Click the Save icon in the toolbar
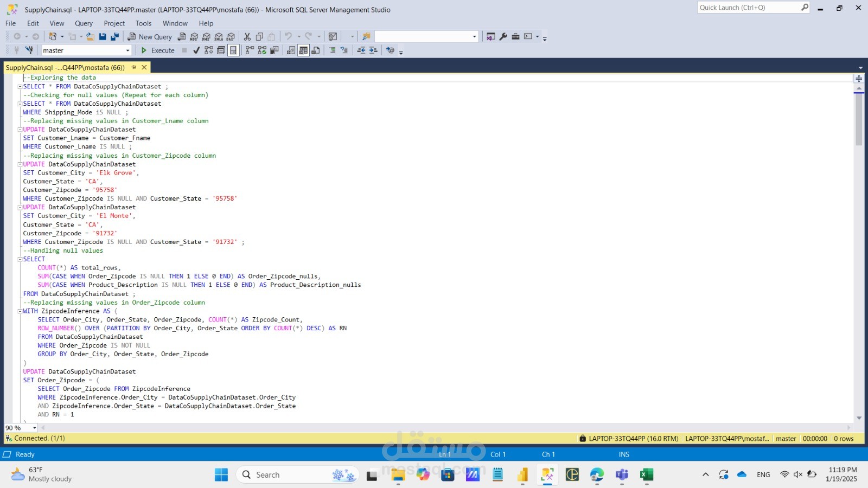Screen dimensions: 868x488 103,36
